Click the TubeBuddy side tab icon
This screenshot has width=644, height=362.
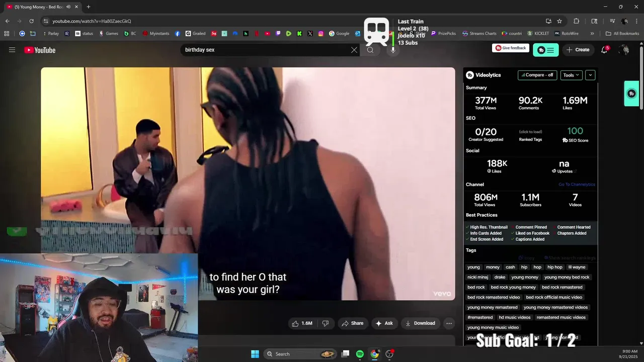click(632, 94)
